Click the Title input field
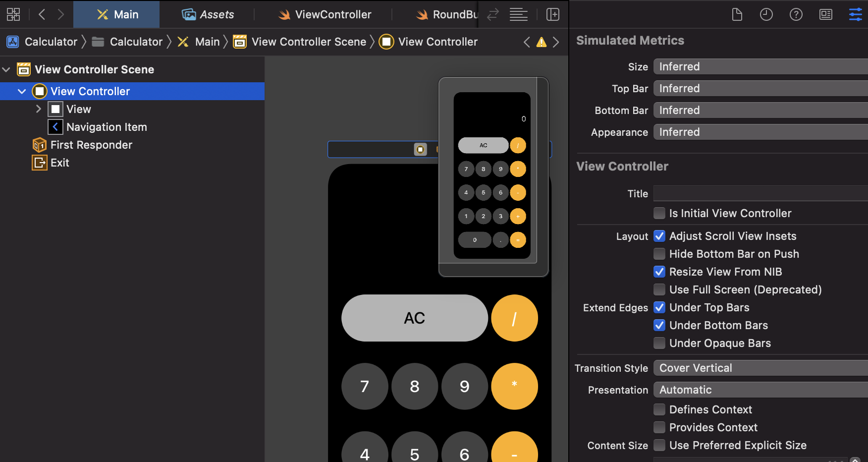Image resolution: width=868 pixels, height=462 pixels. click(760, 193)
